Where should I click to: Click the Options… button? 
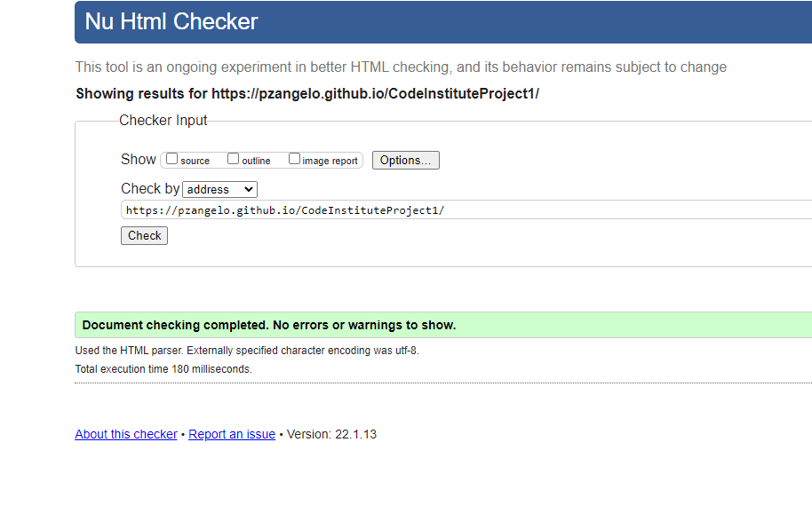click(x=405, y=161)
